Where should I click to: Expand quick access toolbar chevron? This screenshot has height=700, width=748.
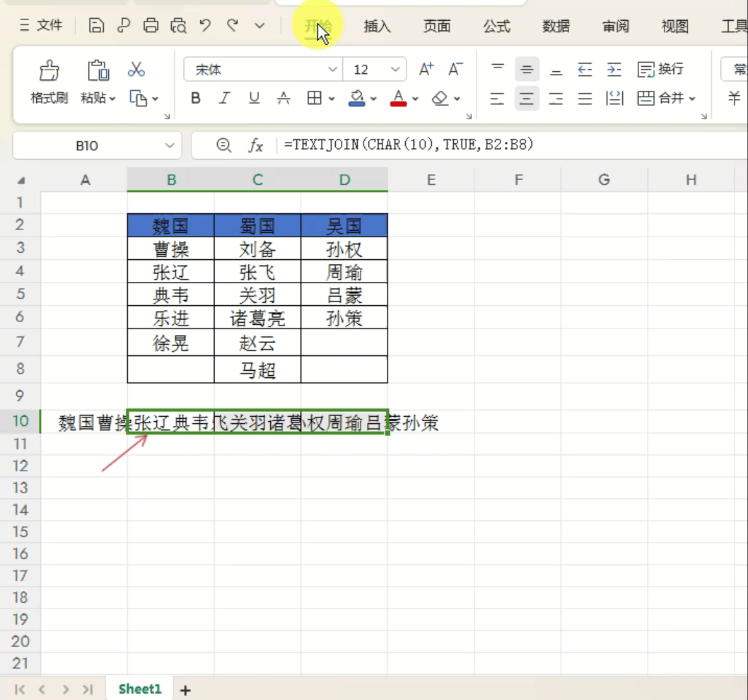pyautogui.click(x=259, y=25)
